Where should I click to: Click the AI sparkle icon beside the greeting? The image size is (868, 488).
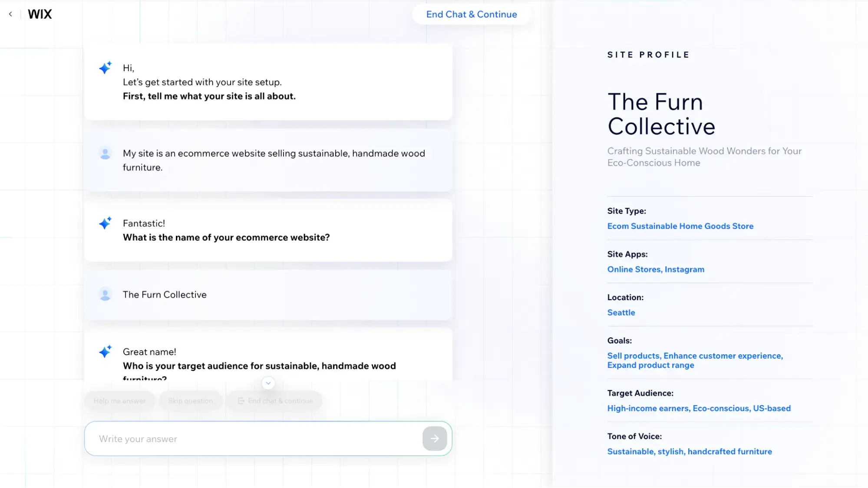pos(105,68)
